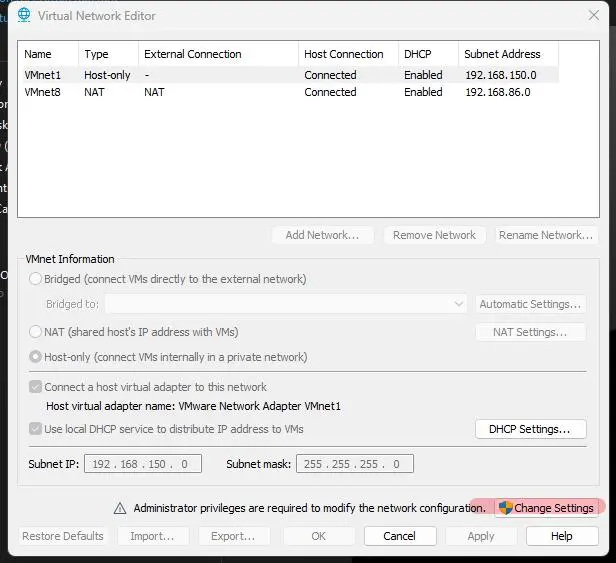Click the Subnet mask input field
This screenshot has height=563, width=616.
point(355,464)
